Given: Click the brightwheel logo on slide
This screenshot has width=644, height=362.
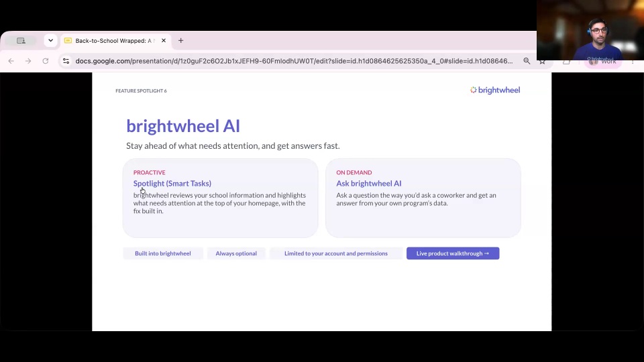Looking at the screenshot, I should [495, 90].
